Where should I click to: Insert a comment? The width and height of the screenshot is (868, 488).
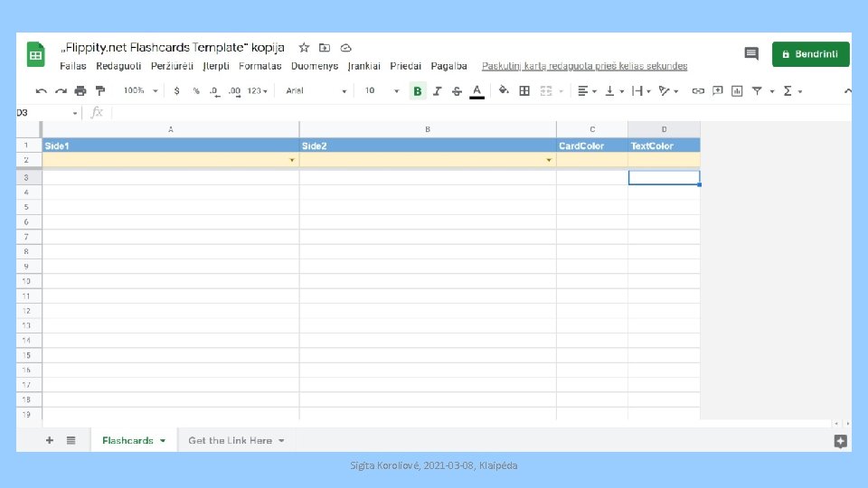[x=717, y=90]
